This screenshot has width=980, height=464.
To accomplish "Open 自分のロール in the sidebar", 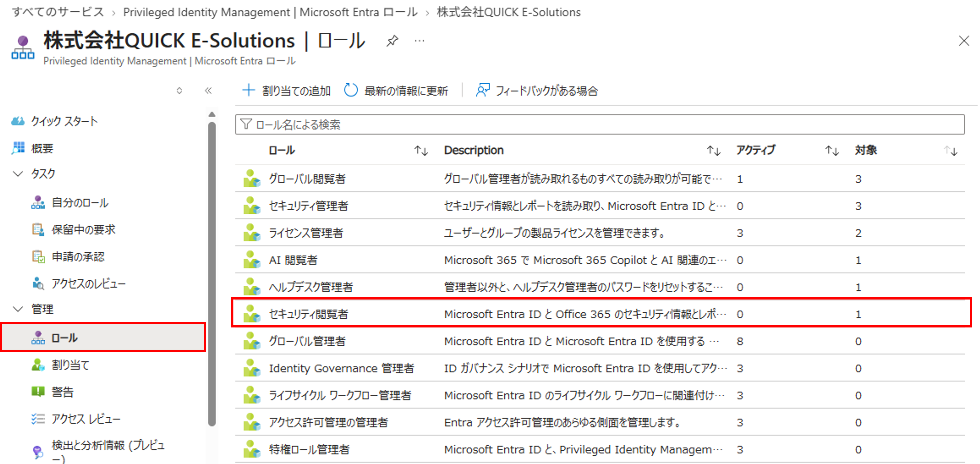I will [80, 203].
